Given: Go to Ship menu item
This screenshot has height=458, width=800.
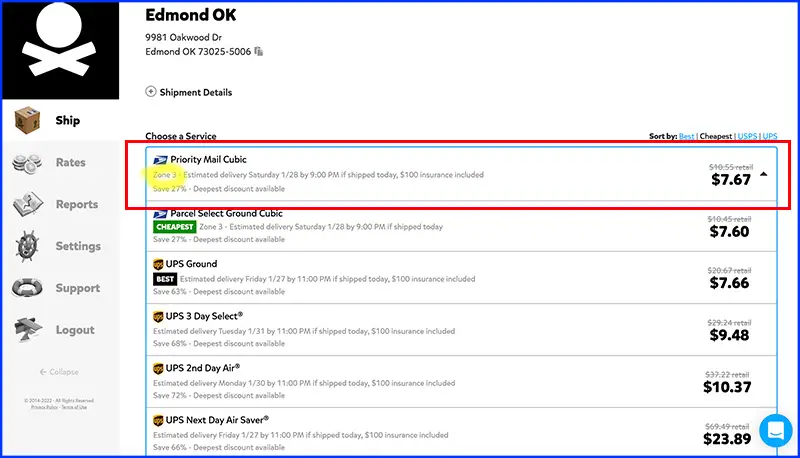Looking at the screenshot, I should coord(67,120).
